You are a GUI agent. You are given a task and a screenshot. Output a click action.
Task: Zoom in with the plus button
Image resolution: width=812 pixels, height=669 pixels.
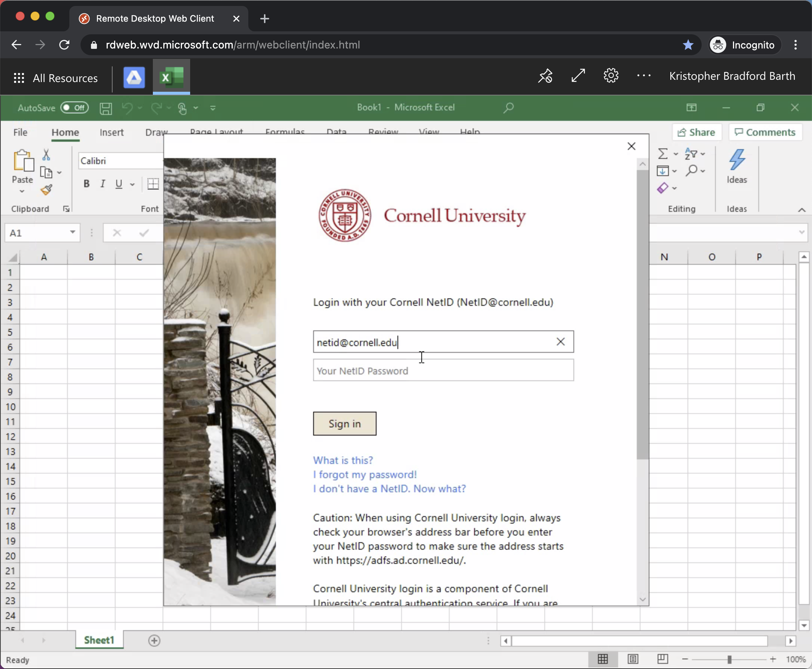coord(773,659)
